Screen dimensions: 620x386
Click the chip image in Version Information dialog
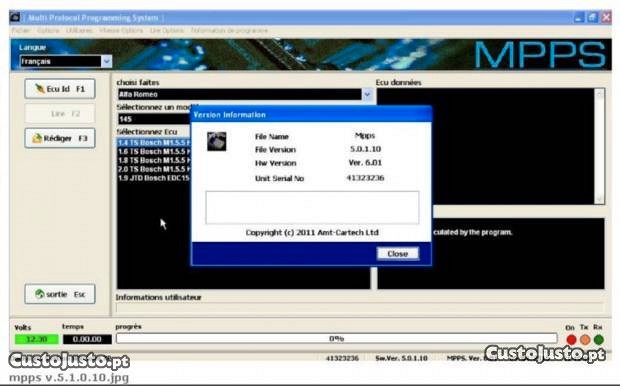(x=217, y=142)
